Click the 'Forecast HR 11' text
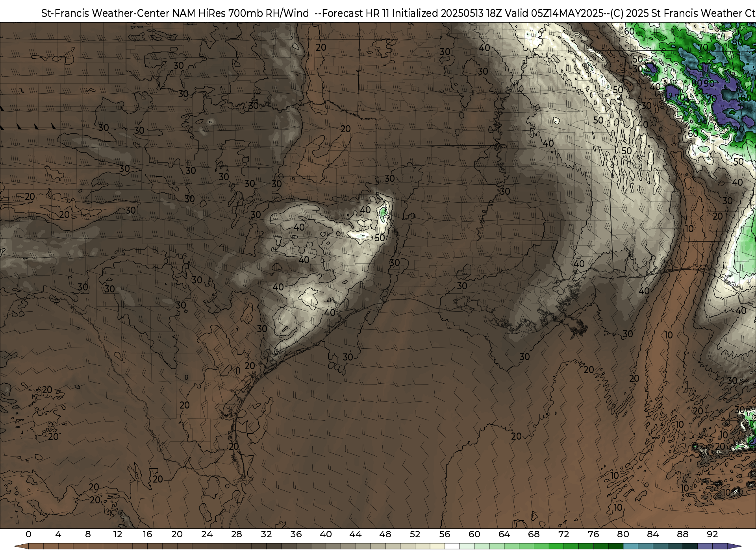Image resolution: width=756 pixels, height=551 pixels. 355,13
